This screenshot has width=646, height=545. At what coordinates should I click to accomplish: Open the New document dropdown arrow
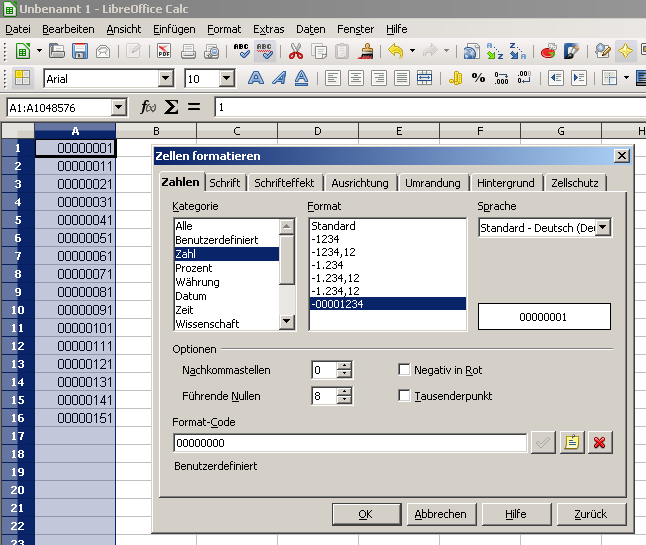click(x=39, y=51)
